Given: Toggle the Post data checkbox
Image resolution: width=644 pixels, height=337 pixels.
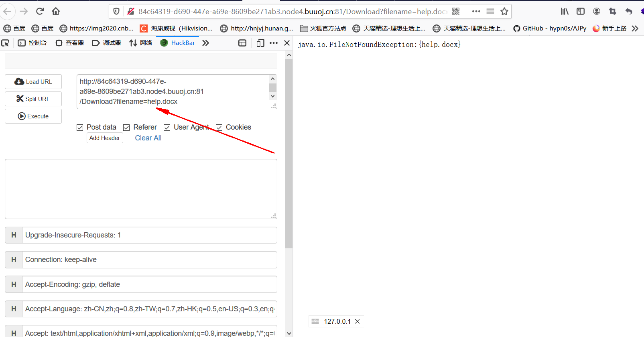Looking at the screenshot, I should [80, 128].
